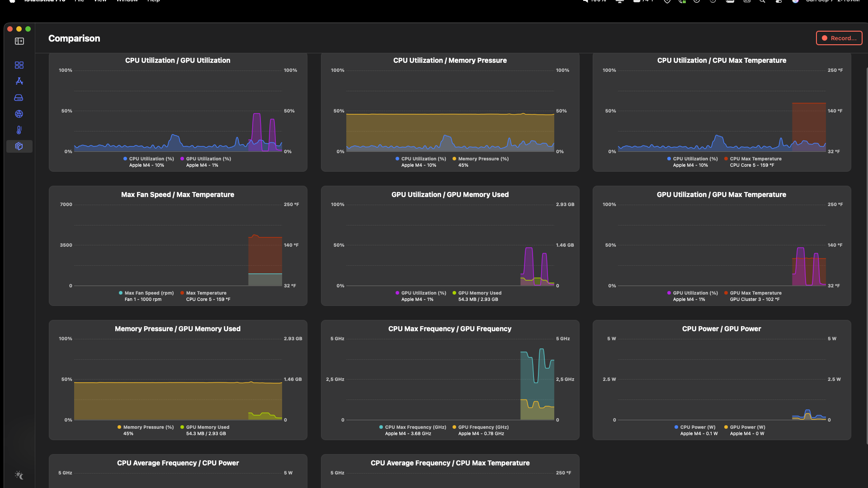Click the Max Fan Speed legend entry
This screenshot has width=868, height=488.
149,293
